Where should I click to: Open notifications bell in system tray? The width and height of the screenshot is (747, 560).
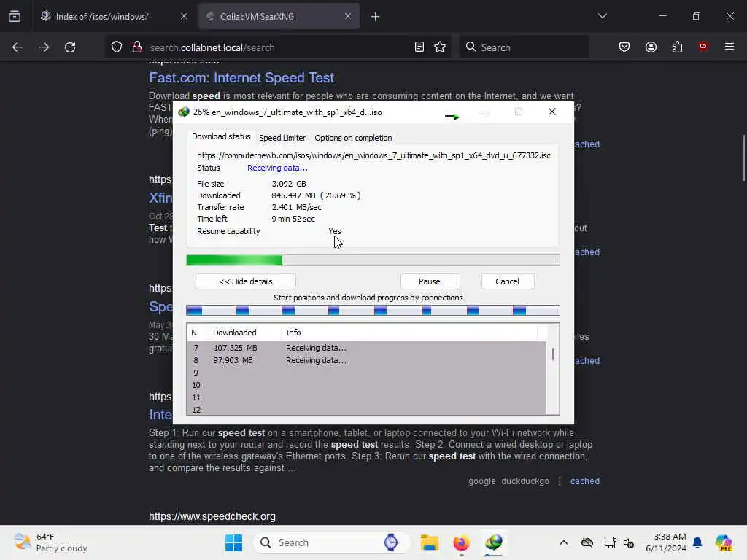697,542
